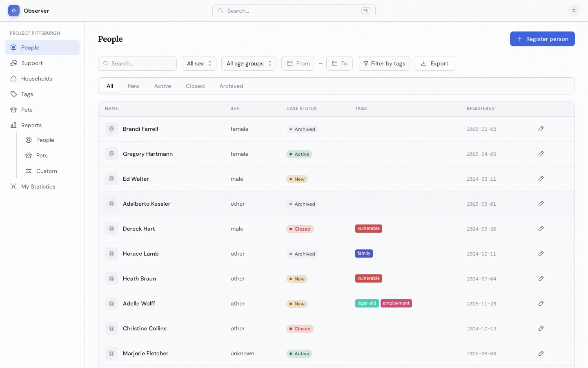Open the From date picker
The image size is (588, 368).
coord(298,63)
